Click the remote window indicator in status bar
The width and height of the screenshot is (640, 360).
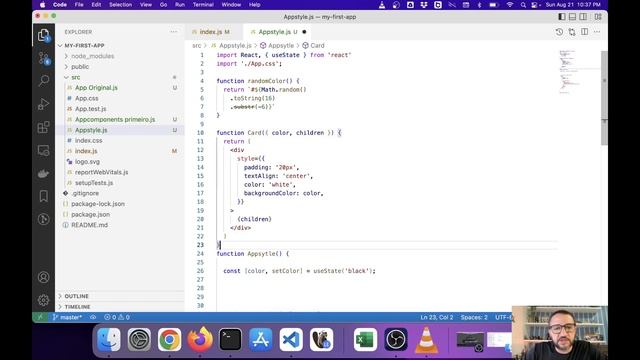[x=40, y=317]
